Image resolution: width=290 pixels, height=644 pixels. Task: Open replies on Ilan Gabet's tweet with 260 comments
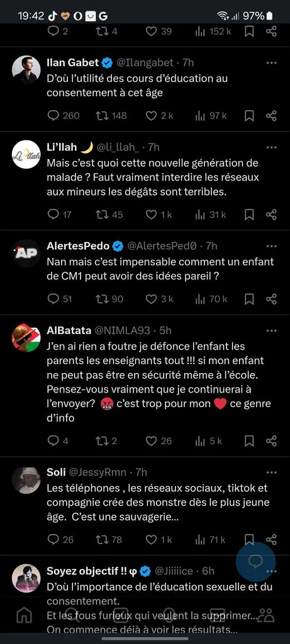pos(53,116)
